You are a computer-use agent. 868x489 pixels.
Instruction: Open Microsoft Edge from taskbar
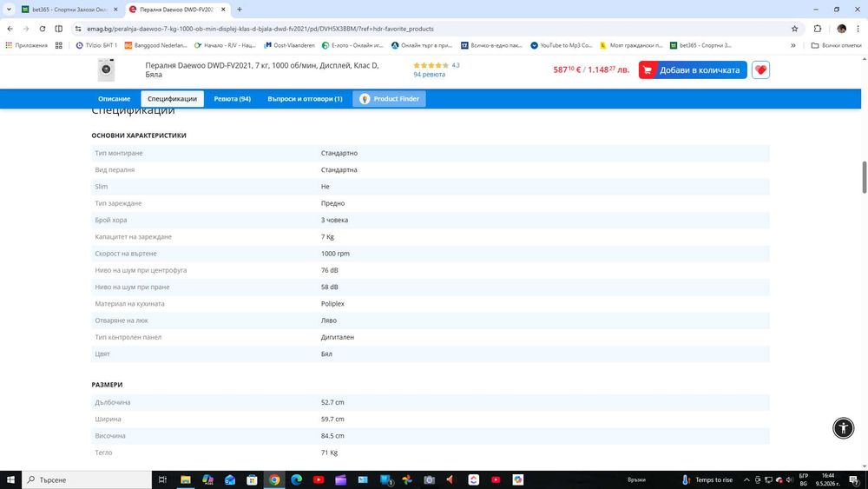click(296, 479)
